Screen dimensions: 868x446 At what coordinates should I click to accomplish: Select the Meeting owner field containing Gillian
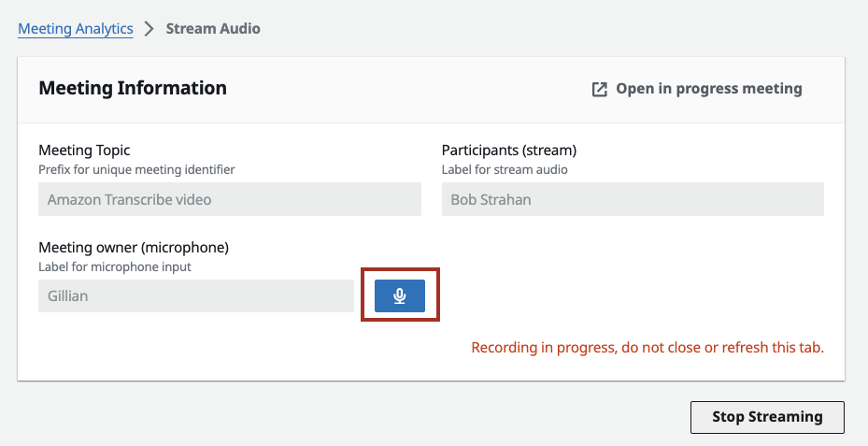click(x=196, y=295)
